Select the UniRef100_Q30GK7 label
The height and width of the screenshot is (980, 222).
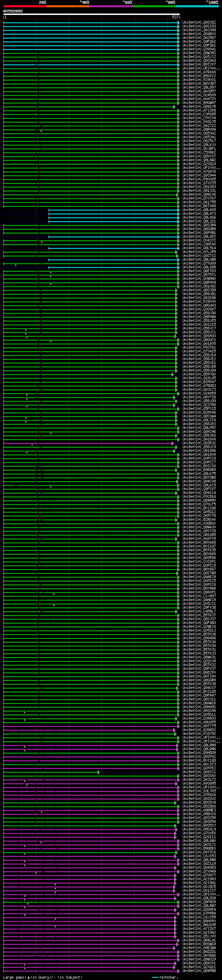pyautogui.click(x=199, y=309)
